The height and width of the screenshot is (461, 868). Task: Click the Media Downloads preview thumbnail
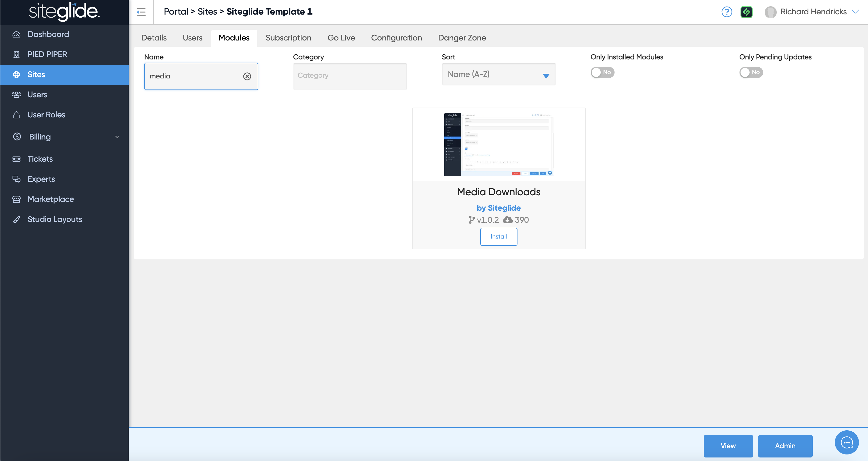[498, 145]
